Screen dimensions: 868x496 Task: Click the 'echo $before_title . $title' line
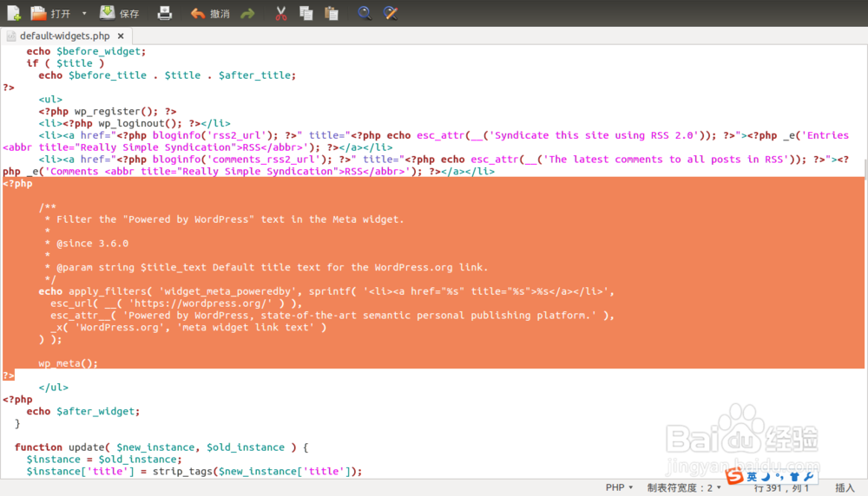tap(168, 75)
